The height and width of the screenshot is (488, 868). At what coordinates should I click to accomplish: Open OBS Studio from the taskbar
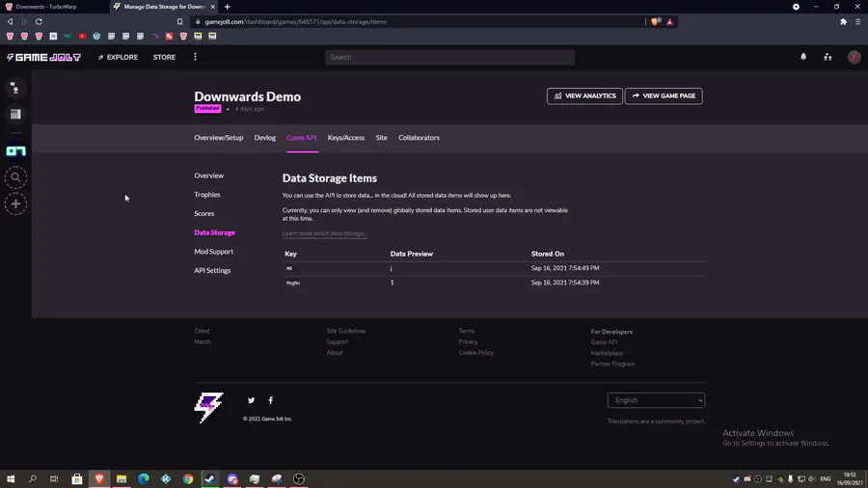[299, 479]
